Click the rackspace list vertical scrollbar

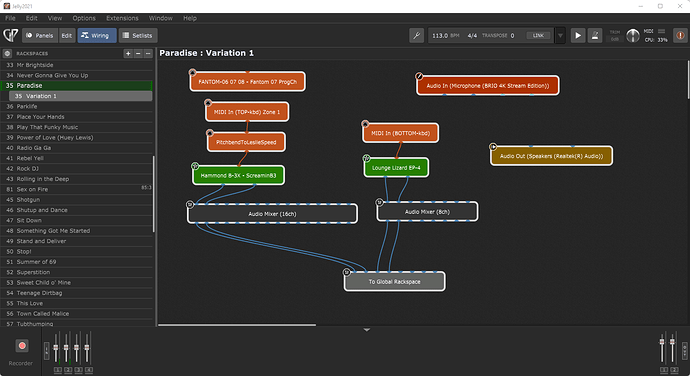point(154,194)
